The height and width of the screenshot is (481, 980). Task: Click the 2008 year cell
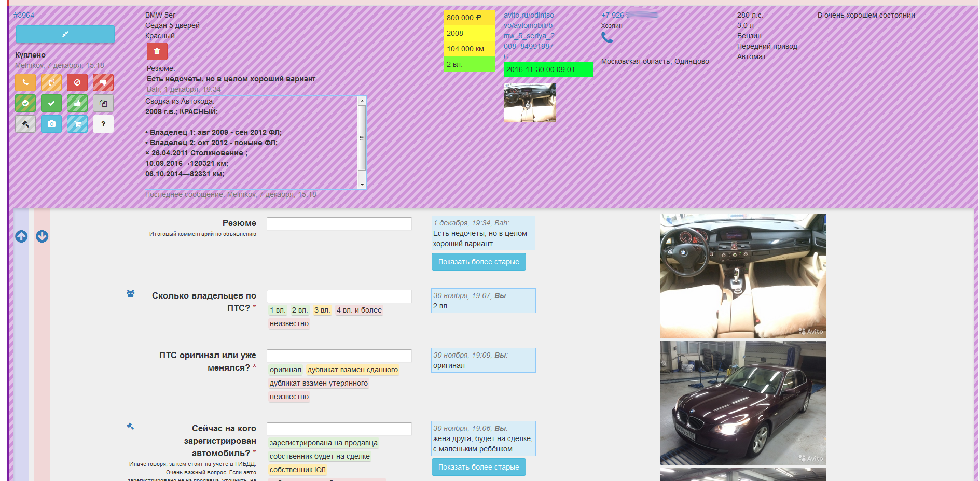470,33
